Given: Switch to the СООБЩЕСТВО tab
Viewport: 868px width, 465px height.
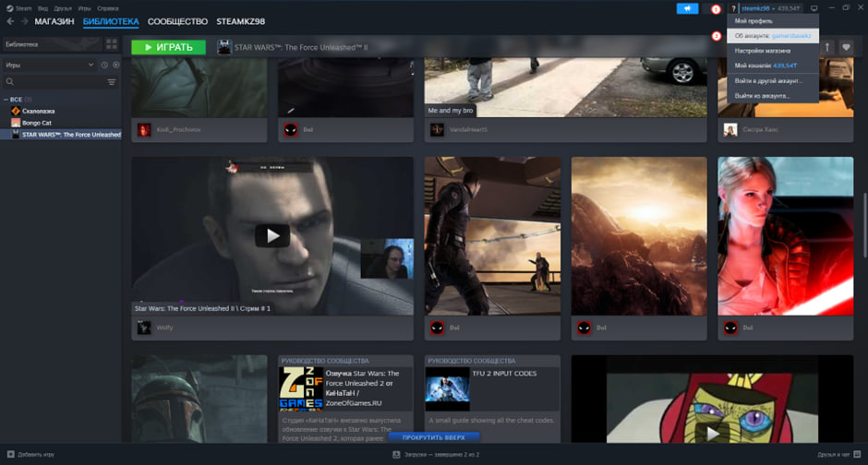Looking at the screenshot, I should pyautogui.click(x=177, y=21).
